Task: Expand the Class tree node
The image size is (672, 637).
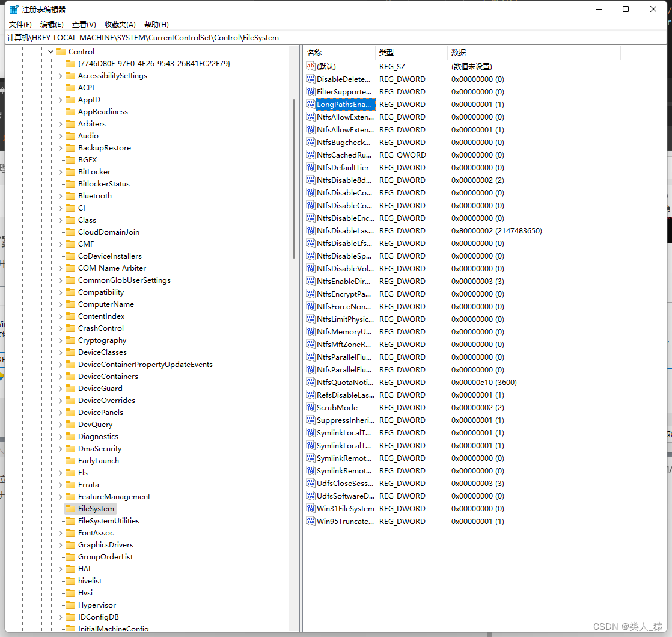Action: pos(60,220)
